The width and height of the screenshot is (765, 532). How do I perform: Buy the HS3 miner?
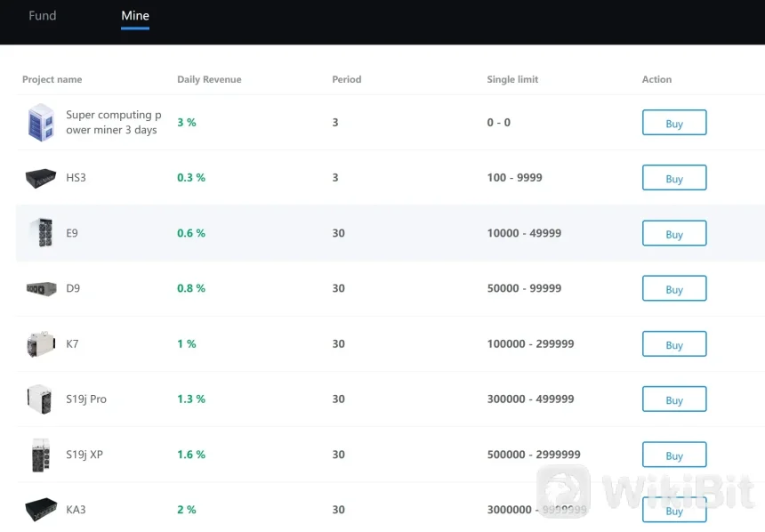click(674, 178)
